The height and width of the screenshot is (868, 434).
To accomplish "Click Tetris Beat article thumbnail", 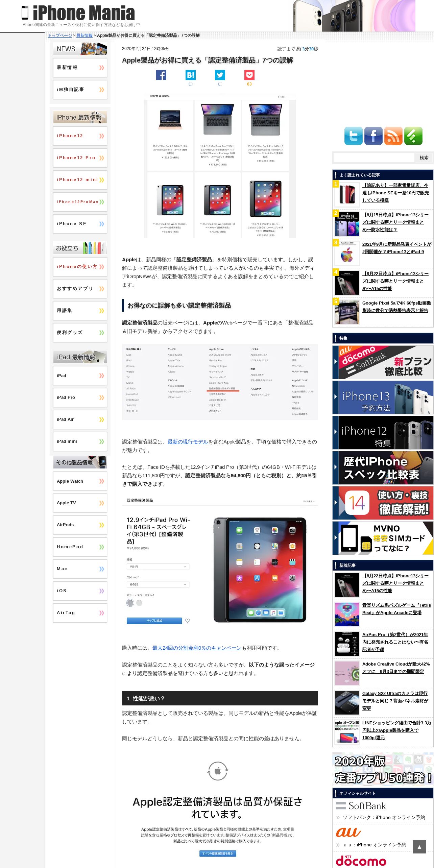I will click(347, 615).
